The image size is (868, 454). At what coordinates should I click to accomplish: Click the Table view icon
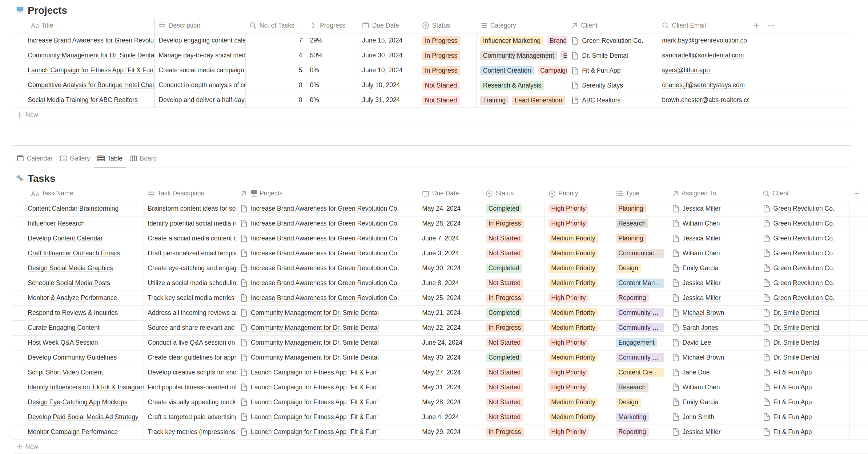click(x=100, y=158)
